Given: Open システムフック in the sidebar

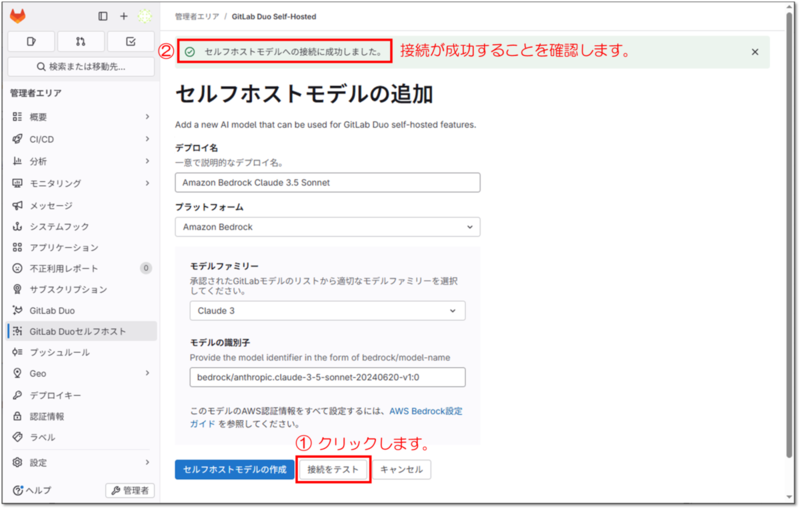Looking at the screenshot, I should pyautogui.click(x=82, y=226).
